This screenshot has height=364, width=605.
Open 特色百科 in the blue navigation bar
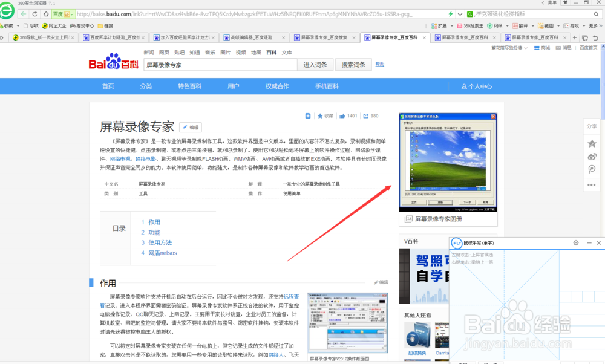coord(189,86)
